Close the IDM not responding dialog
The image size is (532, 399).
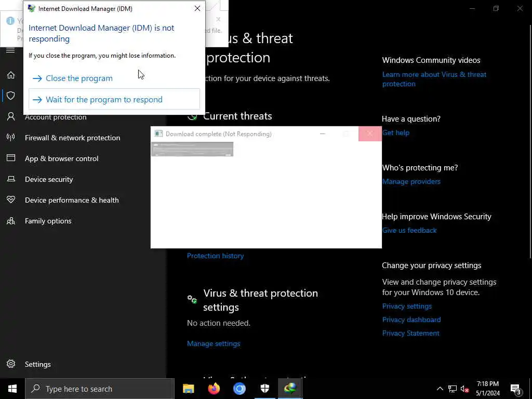coord(197,8)
